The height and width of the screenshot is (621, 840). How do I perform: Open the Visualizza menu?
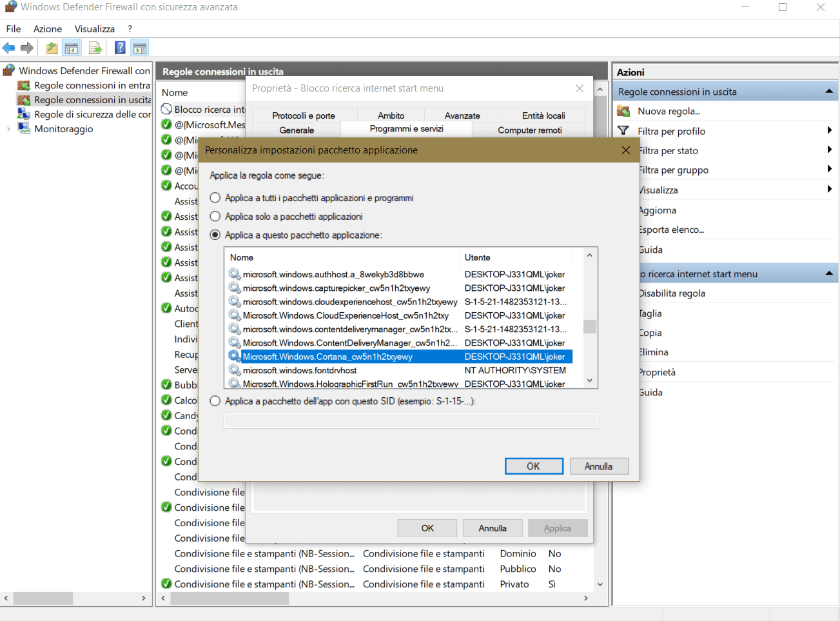[94, 29]
